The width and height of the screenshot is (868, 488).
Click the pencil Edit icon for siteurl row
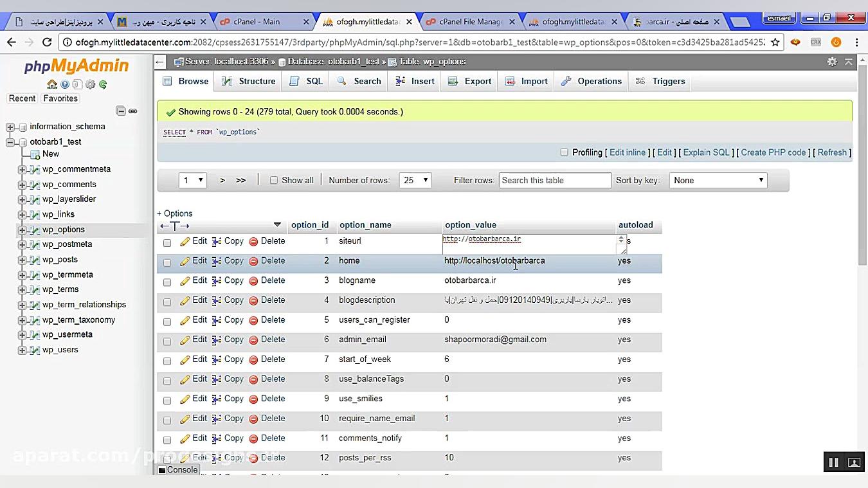(185, 242)
